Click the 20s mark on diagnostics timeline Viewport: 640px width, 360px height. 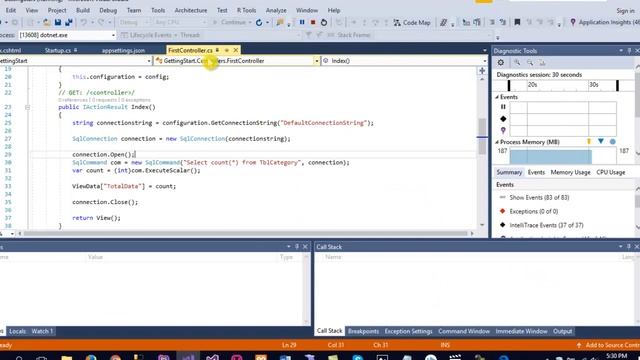[x=533, y=84]
